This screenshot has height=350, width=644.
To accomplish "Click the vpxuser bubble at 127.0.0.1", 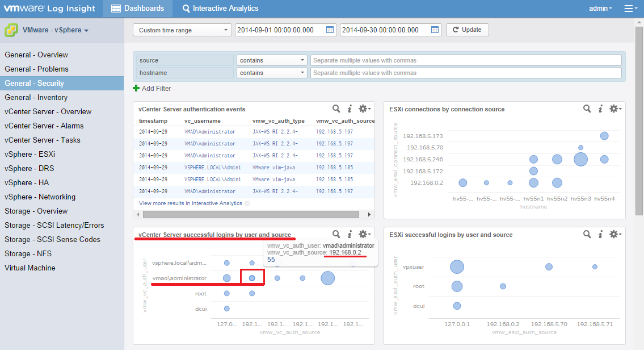I will coord(457,266).
